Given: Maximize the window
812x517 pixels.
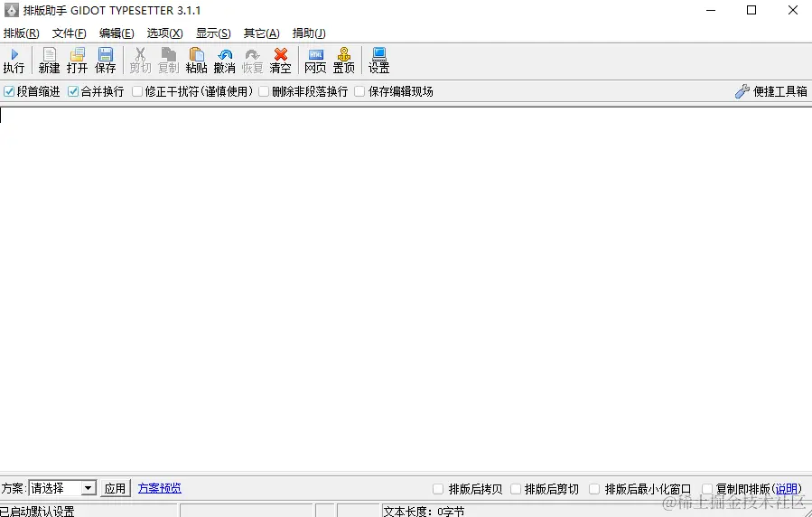Looking at the screenshot, I should [751, 10].
